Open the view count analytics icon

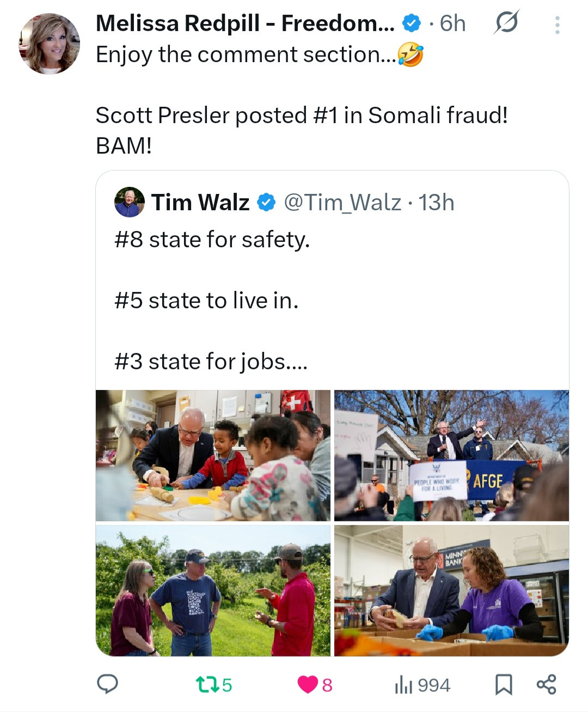[403, 685]
